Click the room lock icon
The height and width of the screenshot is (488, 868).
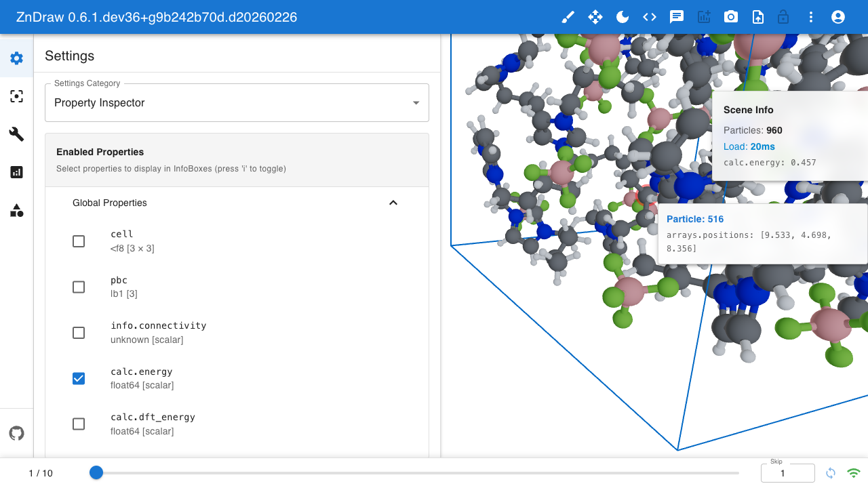pyautogui.click(x=783, y=17)
